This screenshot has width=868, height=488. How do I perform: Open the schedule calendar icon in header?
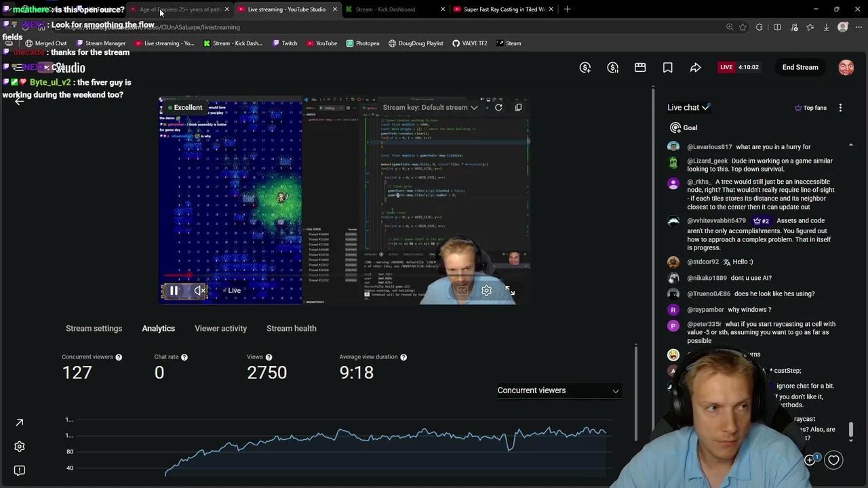point(640,67)
